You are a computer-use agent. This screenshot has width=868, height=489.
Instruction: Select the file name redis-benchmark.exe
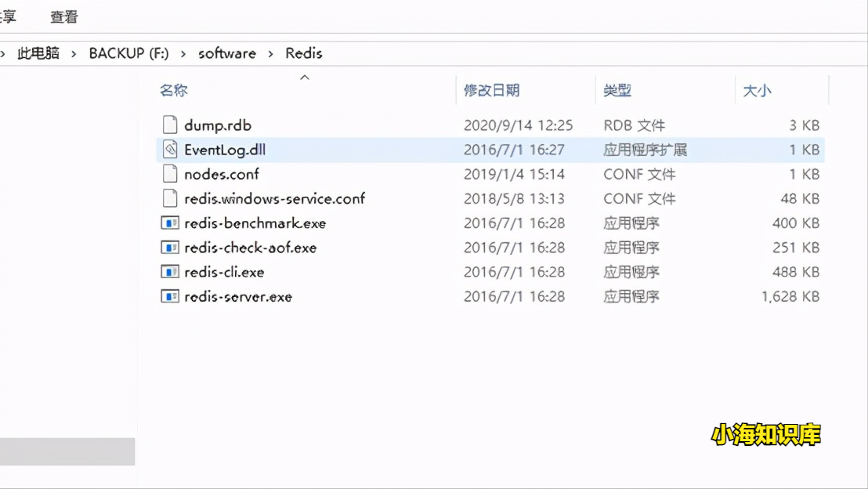[255, 223]
